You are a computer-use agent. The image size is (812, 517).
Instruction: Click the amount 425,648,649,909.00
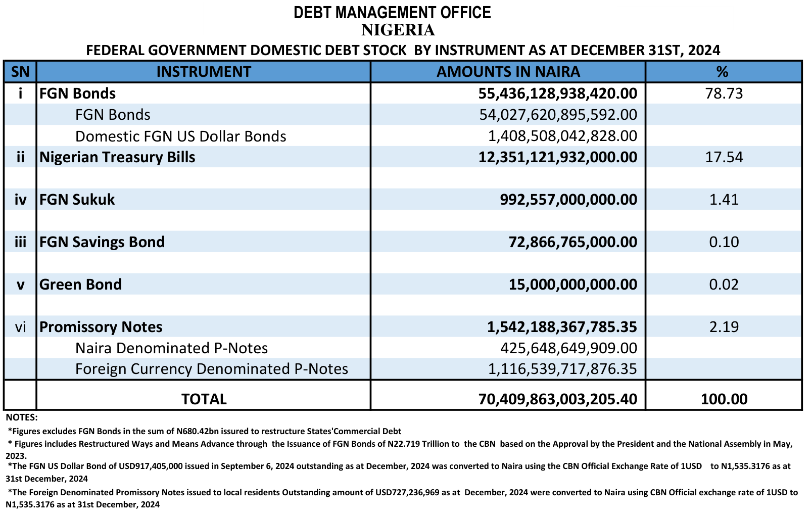[x=569, y=348]
